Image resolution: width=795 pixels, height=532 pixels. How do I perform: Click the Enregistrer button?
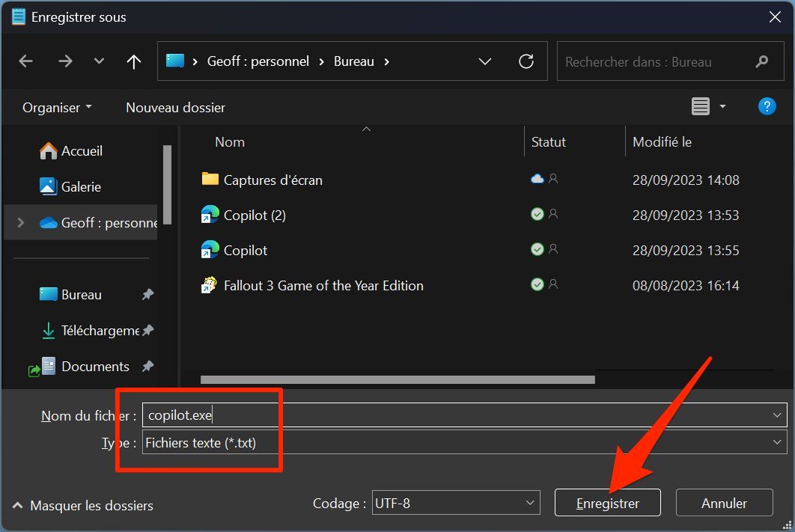607,503
